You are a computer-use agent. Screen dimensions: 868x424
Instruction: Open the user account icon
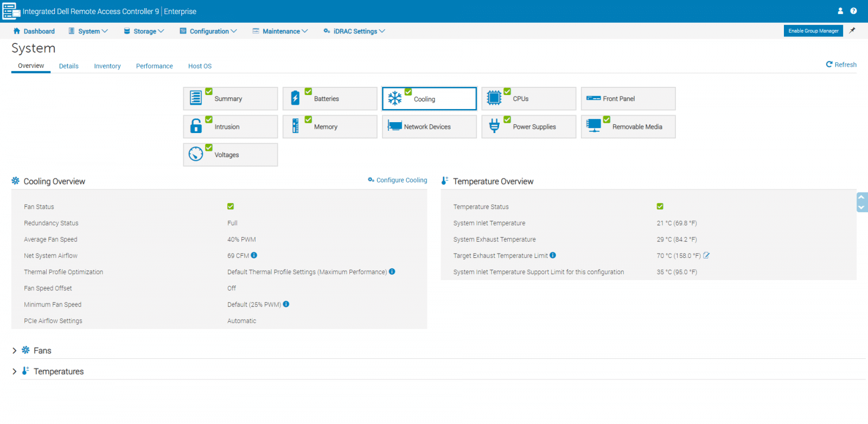(840, 11)
